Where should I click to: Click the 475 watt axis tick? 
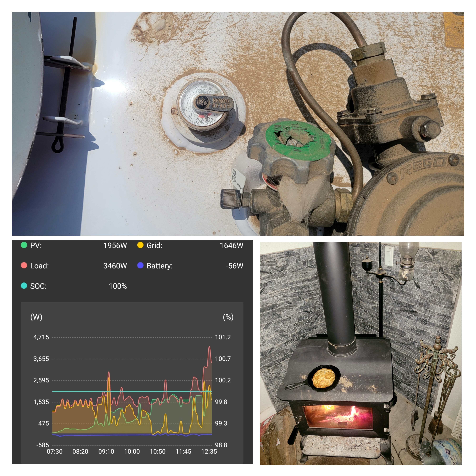coord(44,423)
